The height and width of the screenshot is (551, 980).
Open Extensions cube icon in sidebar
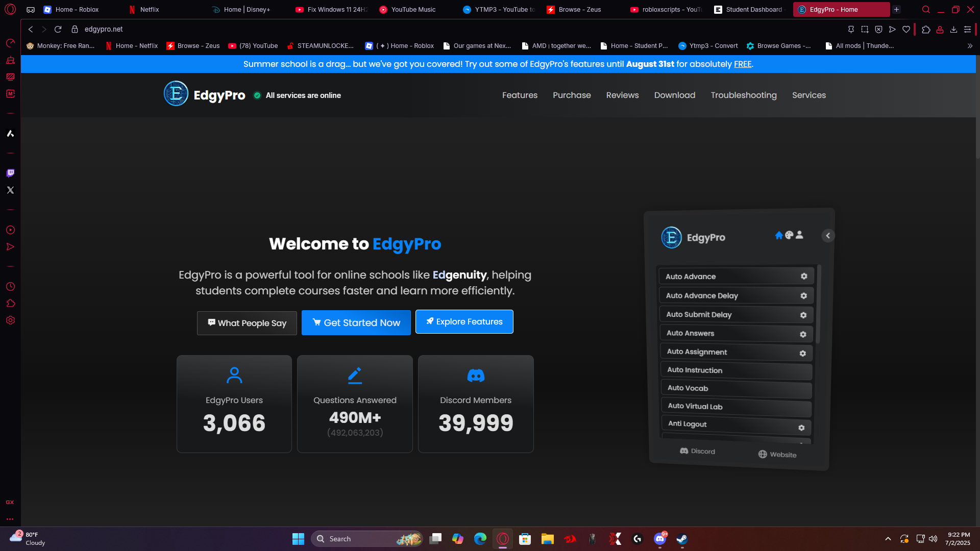pyautogui.click(x=10, y=303)
